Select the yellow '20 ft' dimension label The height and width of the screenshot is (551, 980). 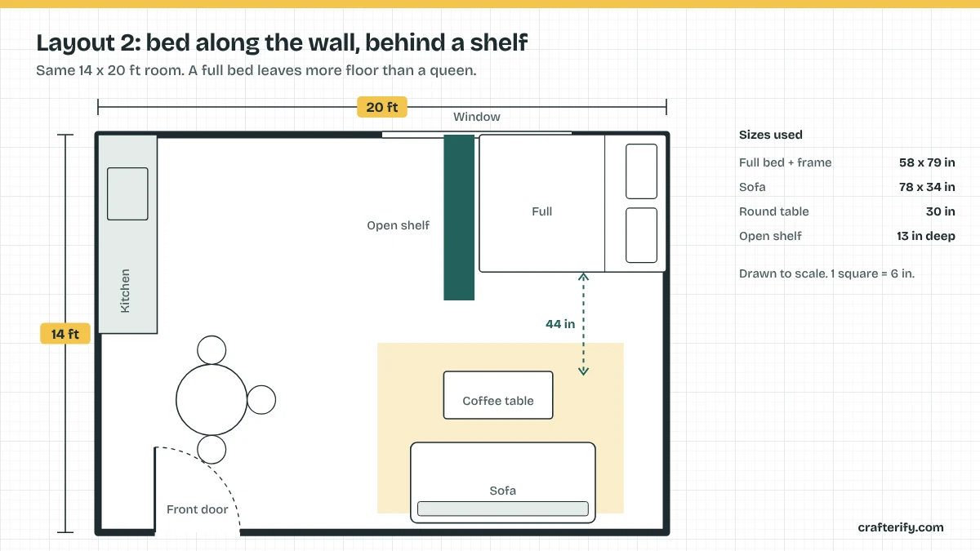(x=382, y=107)
